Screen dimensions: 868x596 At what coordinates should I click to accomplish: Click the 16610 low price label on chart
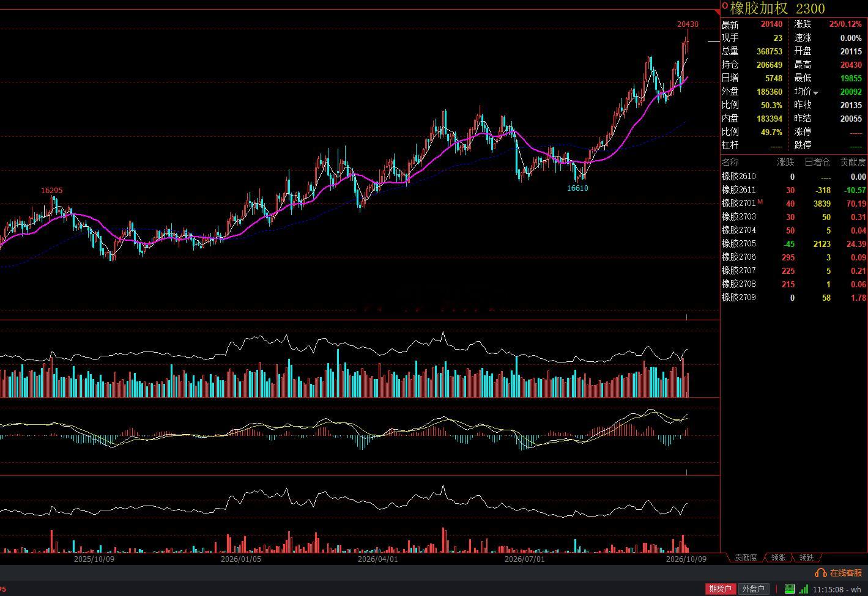pos(577,188)
